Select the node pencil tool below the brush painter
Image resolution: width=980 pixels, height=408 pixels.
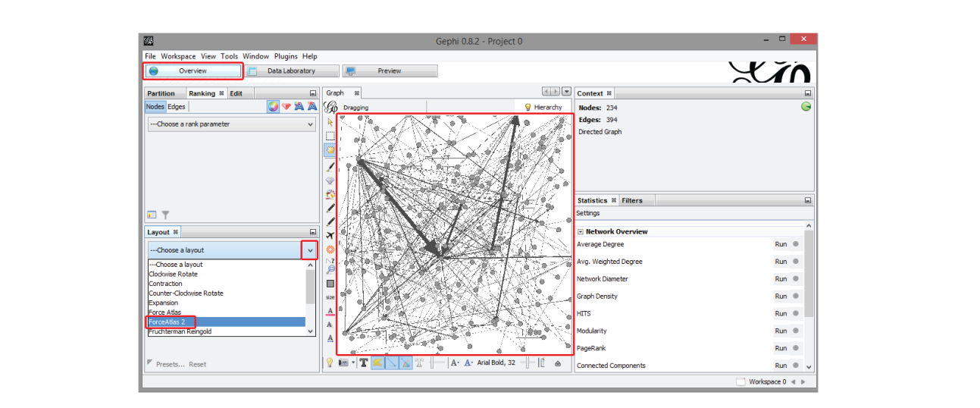click(330, 207)
